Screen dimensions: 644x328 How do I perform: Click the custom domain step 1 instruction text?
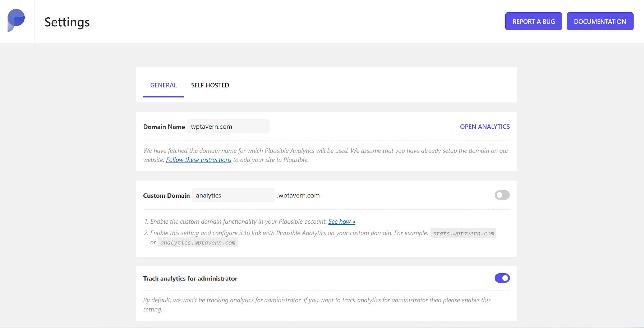point(237,222)
